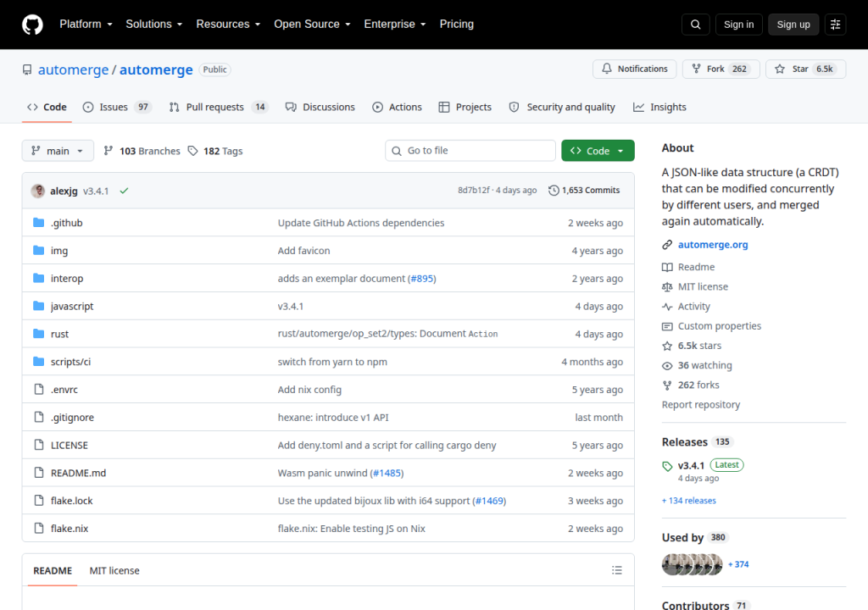
Task: Open the rust folder icon
Action: (x=39, y=333)
